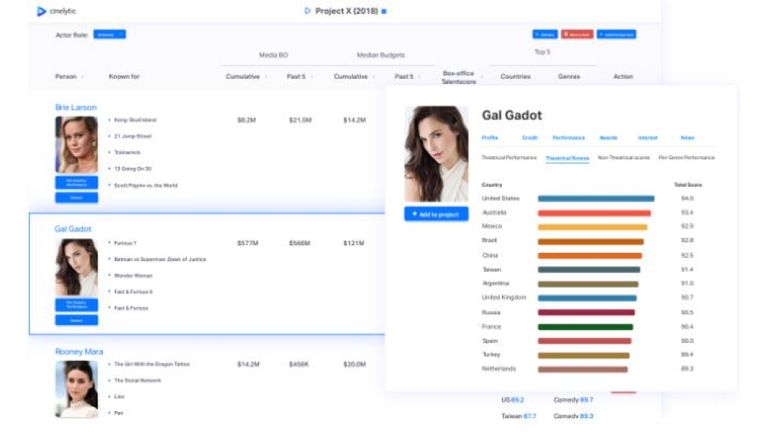
Task: Click 21 Jump Street under Brie Larson
Action: pyautogui.click(x=133, y=136)
